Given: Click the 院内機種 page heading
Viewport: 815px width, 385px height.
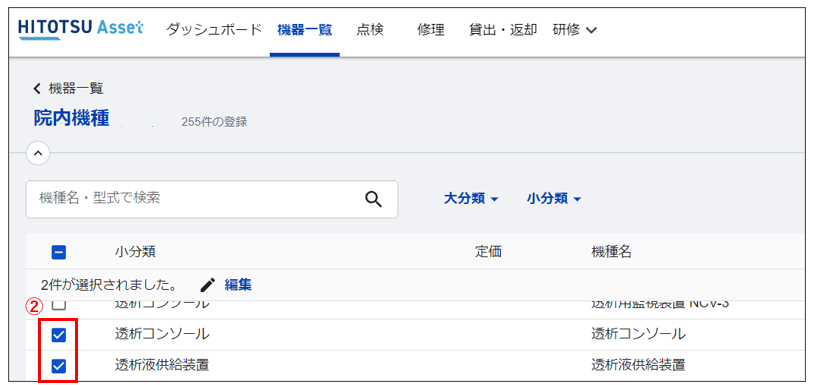Looking at the screenshot, I should click(x=72, y=119).
